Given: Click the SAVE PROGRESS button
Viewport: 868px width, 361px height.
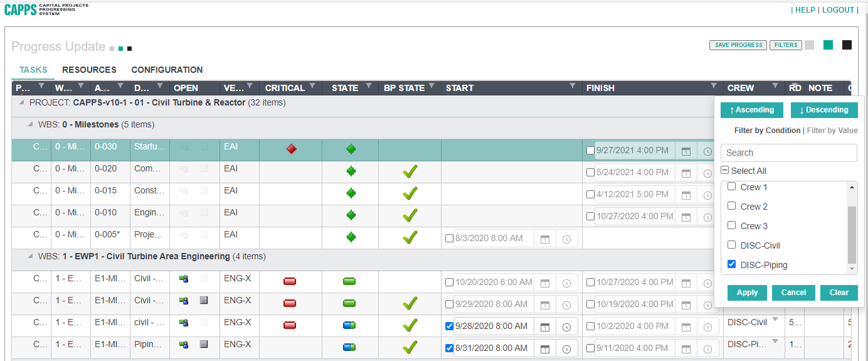Looking at the screenshot, I should pos(738,45).
